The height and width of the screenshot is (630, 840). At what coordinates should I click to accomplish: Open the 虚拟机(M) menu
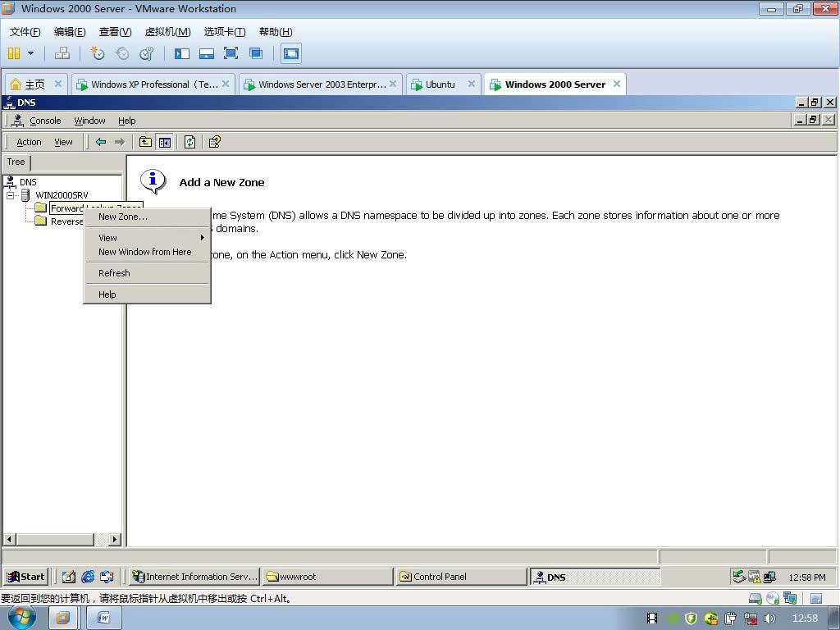167,32
